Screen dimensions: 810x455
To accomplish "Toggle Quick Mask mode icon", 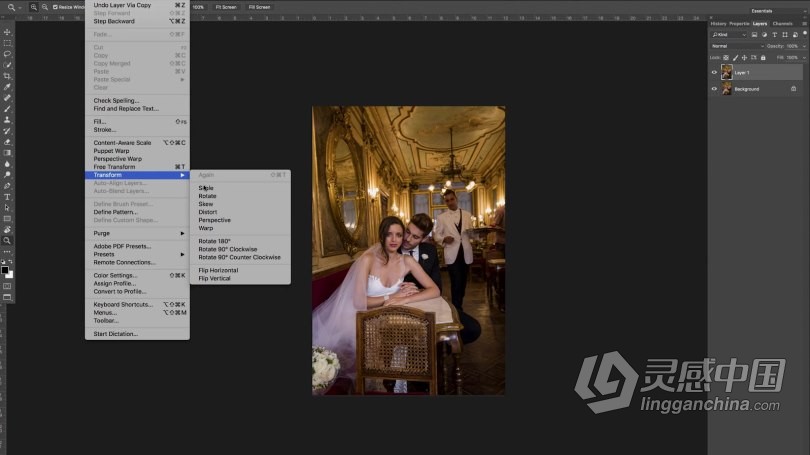I will 7,286.
